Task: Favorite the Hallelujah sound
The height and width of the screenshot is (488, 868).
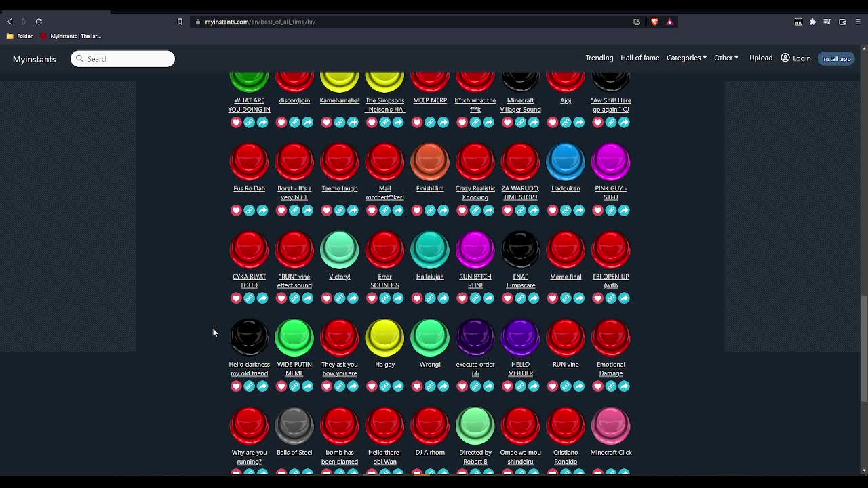Action: tap(417, 298)
